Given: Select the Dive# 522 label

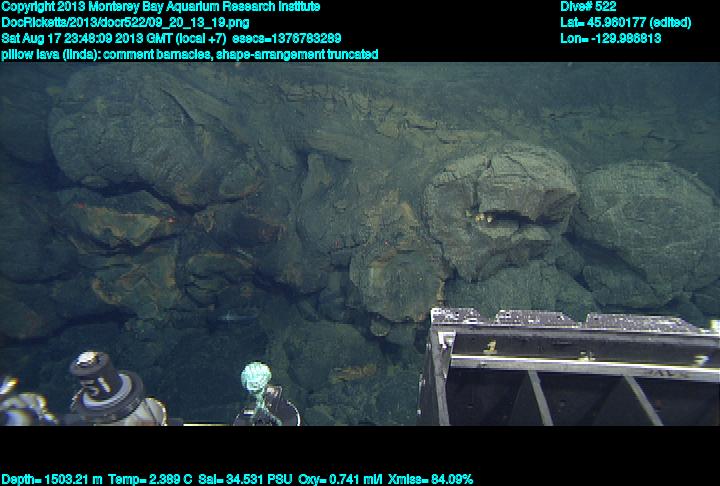Looking at the screenshot, I should tap(589, 7).
